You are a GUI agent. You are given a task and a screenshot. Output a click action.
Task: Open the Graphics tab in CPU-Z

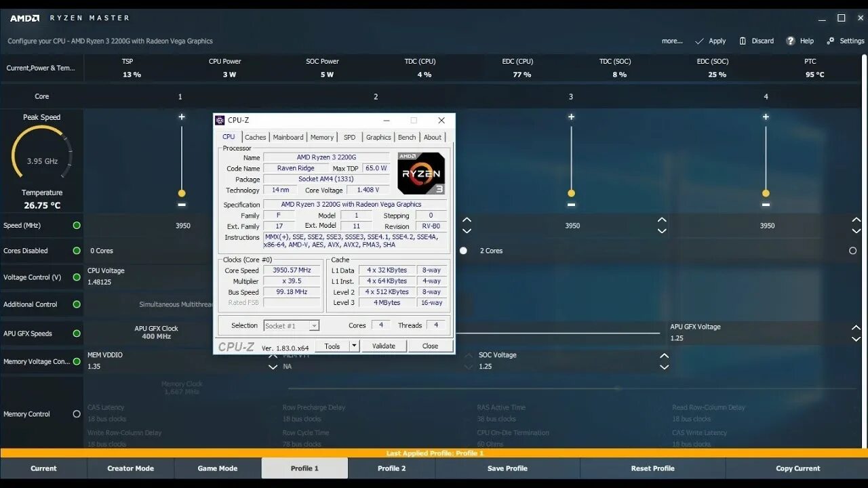coord(378,137)
